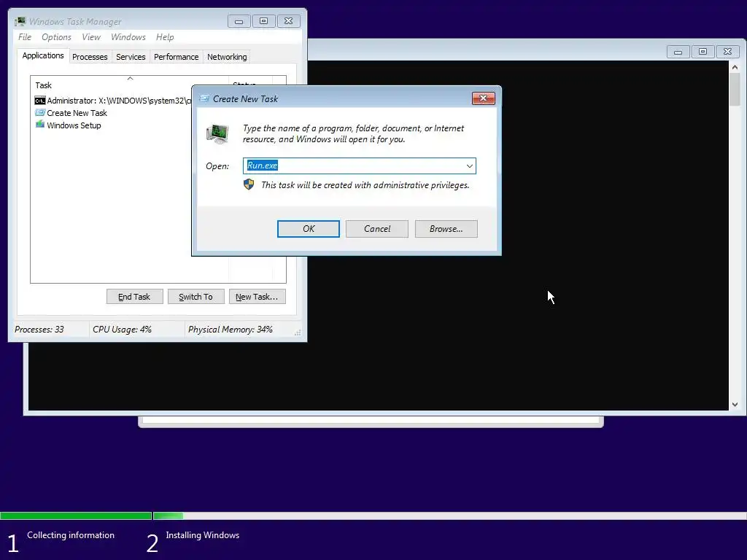Open the Windows menu
Viewport: 747px width, 560px height.
pos(128,37)
